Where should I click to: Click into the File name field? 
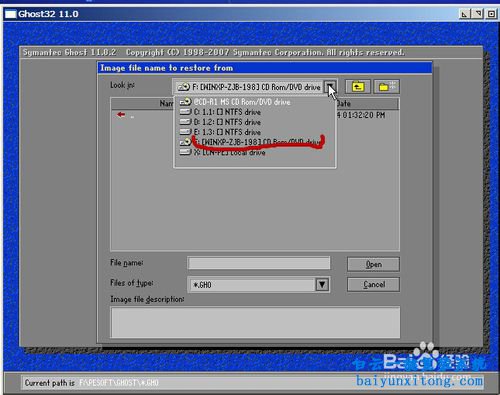259,263
